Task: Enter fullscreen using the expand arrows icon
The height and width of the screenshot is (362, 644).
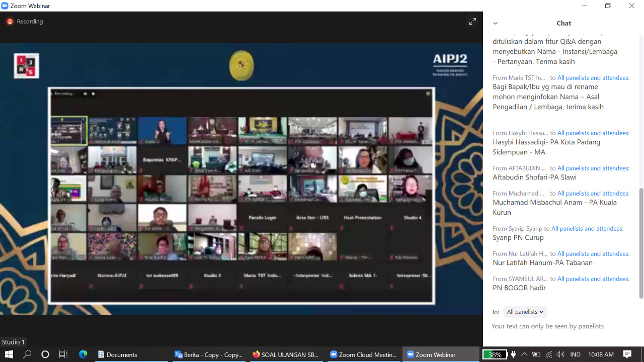Action: tap(472, 22)
